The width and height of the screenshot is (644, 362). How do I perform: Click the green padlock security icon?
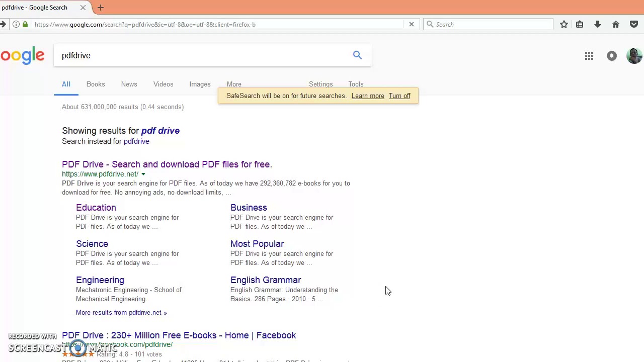[x=25, y=24]
